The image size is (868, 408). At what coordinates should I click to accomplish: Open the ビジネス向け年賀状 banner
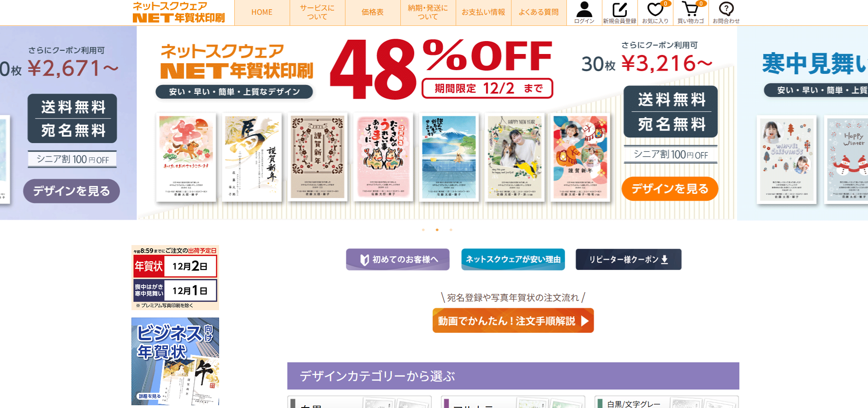[175, 361]
